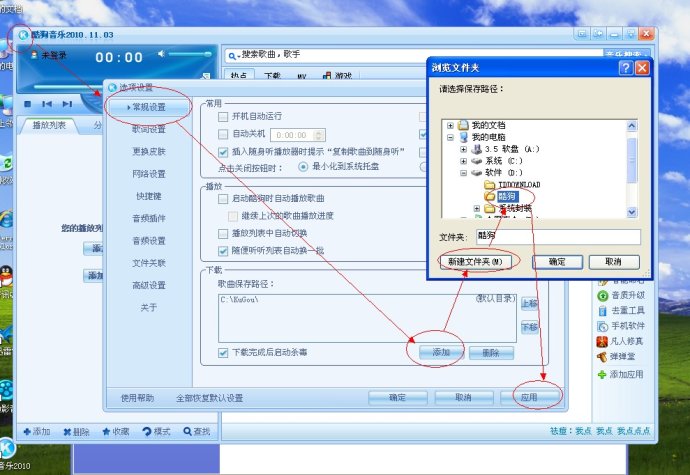Viewport: 690px width, 475px height.
Task: Toggle 插入随身听播放器时提示 checkbox
Action: (x=223, y=152)
